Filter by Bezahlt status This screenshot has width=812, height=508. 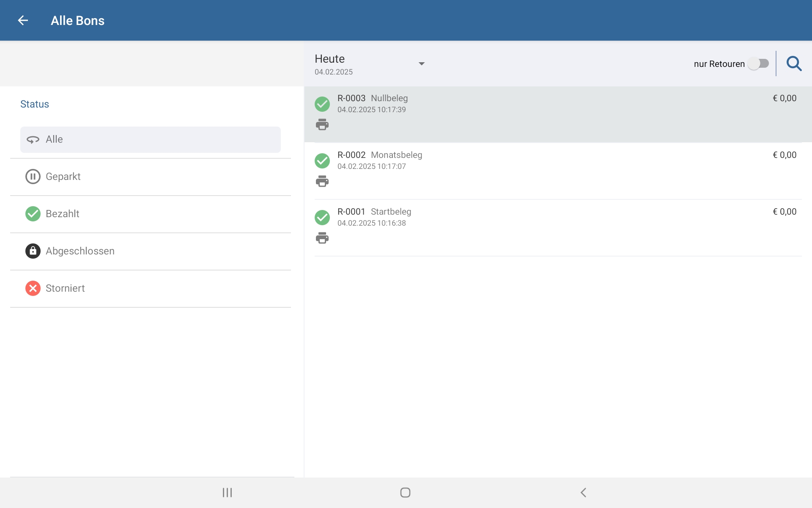coord(150,214)
